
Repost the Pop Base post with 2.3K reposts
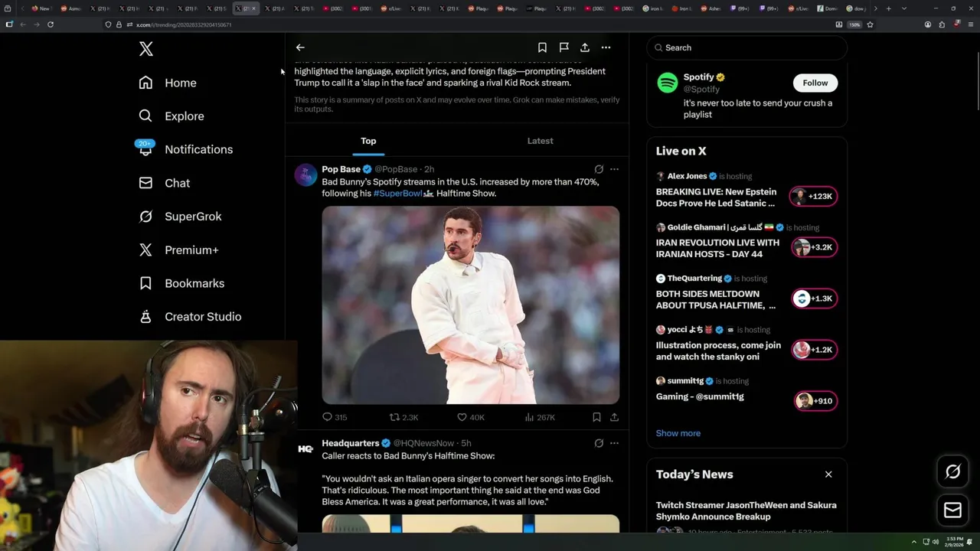tap(403, 417)
